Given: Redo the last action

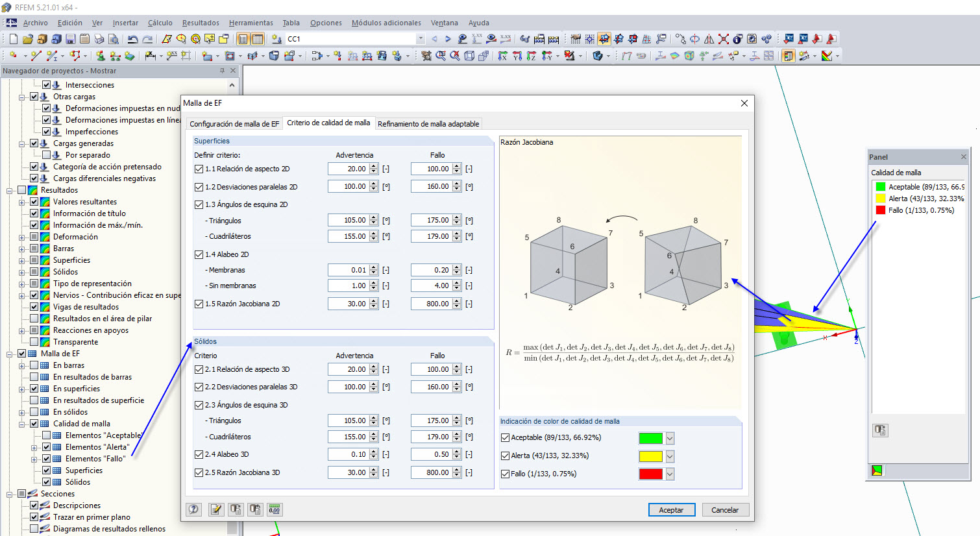Looking at the screenshot, I should pos(147,39).
